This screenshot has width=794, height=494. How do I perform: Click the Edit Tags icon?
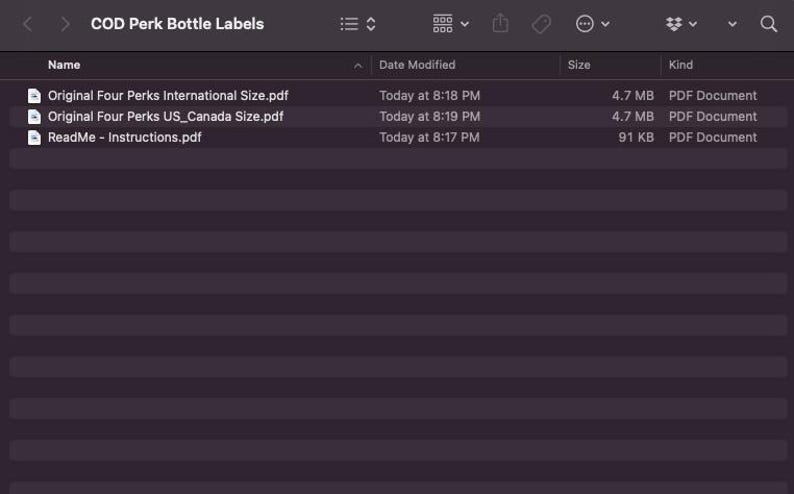click(x=541, y=24)
